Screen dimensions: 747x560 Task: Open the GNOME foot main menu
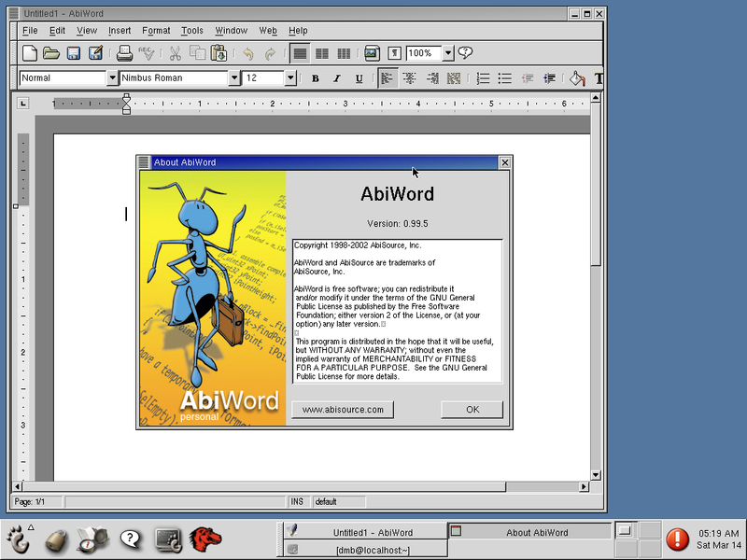pyautogui.click(x=19, y=539)
